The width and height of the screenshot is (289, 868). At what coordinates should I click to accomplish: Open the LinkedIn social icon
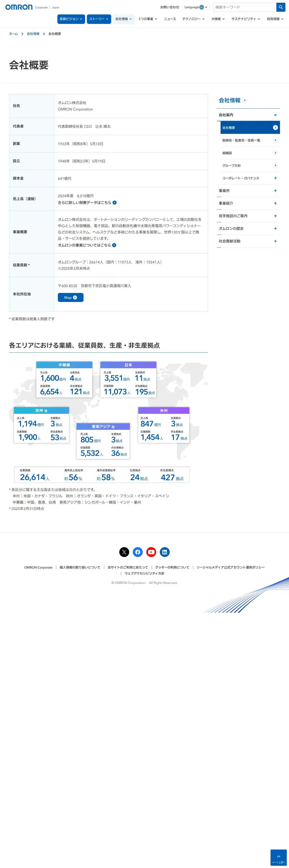pos(165,552)
